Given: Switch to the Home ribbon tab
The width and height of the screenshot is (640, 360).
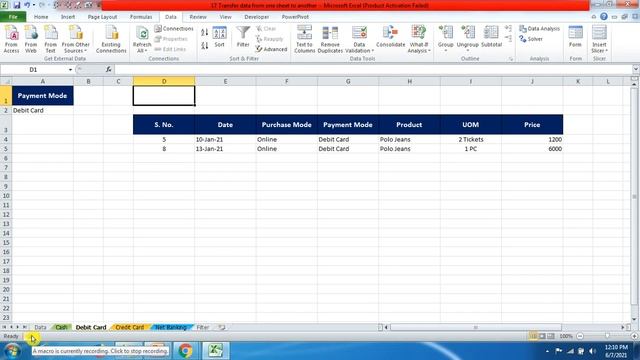Looking at the screenshot, I should pyautogui.click(x=41, y=17).
